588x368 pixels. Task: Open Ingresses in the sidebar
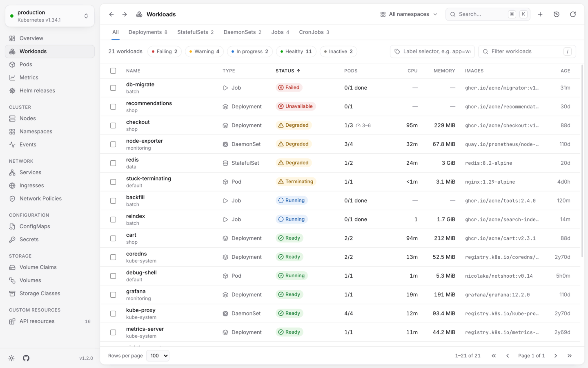[x=50, y=186]
